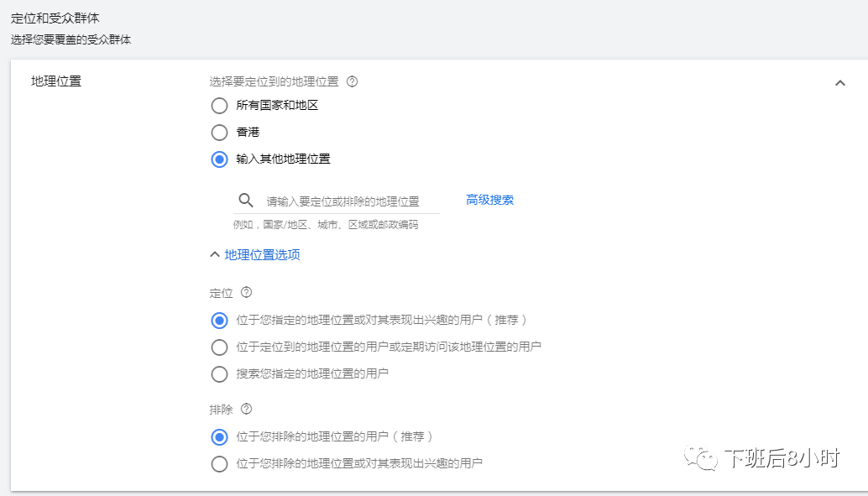The height and width of the screenshot is (496, 868).
Task: Open the help icon beside 选择要定位到的地理位置
Action: coord(352,81)
